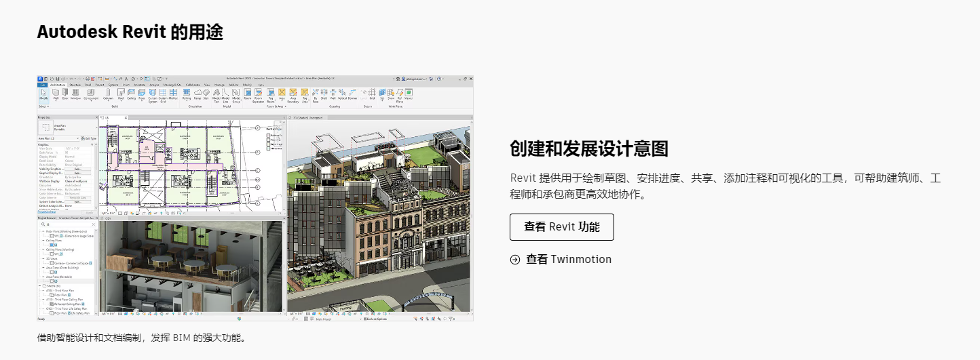The image size is (980, 360).
Task: Select the Column tool icon
Action: (x=108, y=93)
